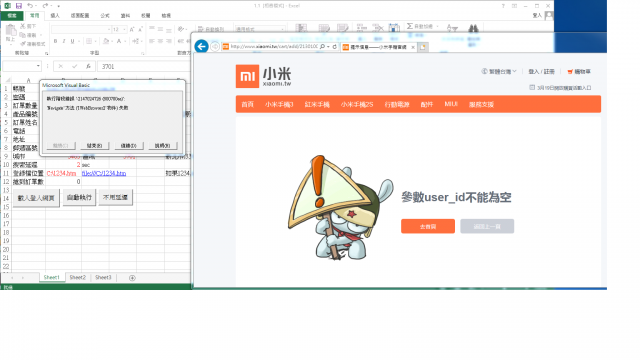Open the Name Box dropdown arrow

(38, 66)
